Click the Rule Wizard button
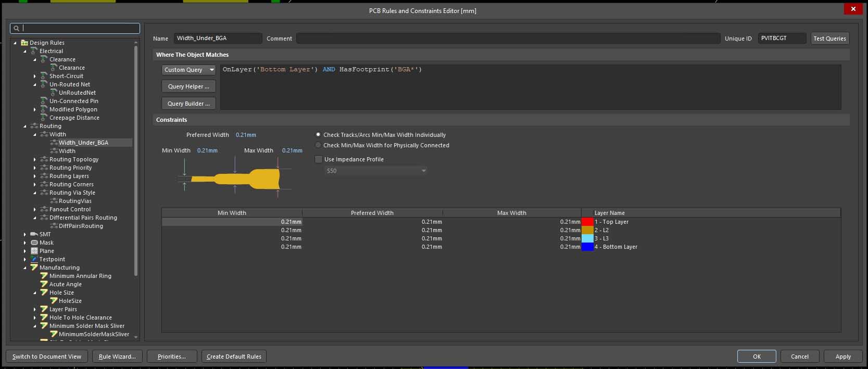 click(x=117, y=357)
